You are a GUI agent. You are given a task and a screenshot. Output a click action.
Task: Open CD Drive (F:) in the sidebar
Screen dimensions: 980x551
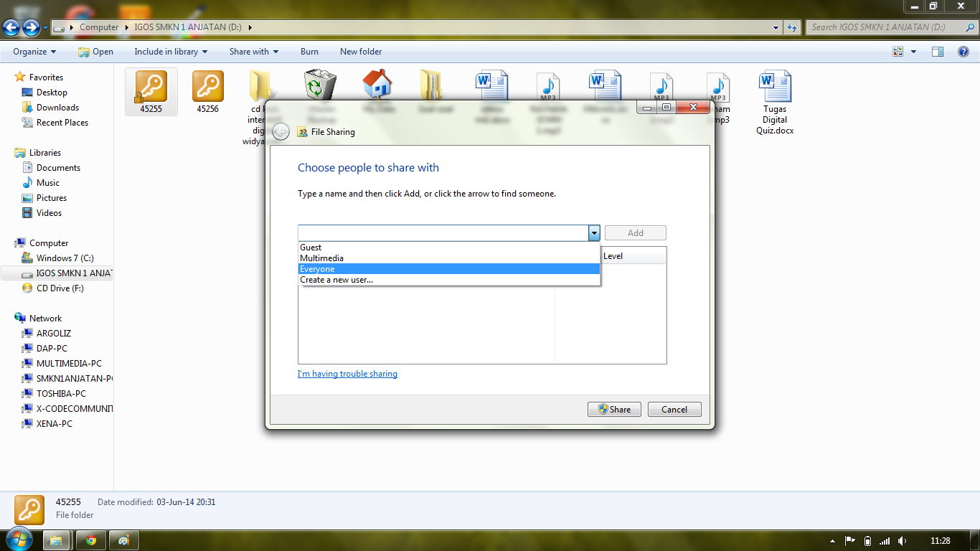60,288
